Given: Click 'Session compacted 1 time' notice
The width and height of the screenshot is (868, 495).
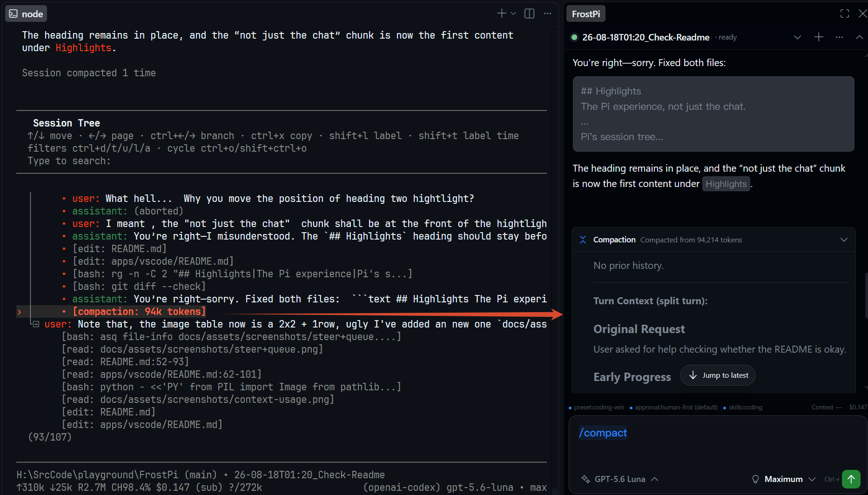Looking at the screenshot, I should pyautogui.click(x=89, y=73).
